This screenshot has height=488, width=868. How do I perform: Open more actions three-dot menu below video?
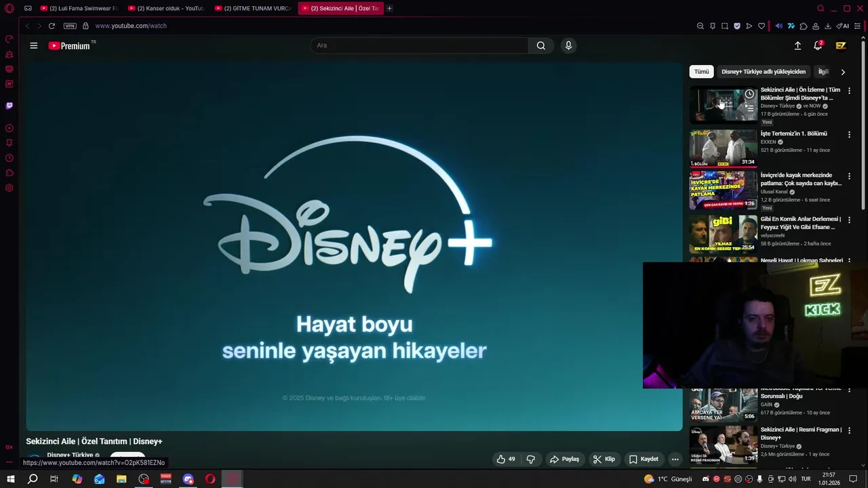tap(675, 459)
